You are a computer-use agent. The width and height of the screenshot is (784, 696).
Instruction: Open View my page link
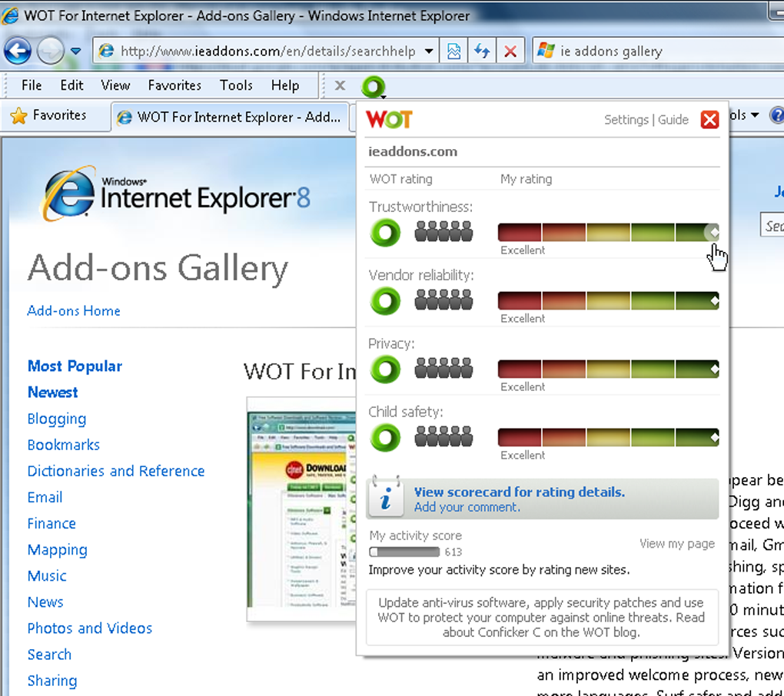point(677,544)
